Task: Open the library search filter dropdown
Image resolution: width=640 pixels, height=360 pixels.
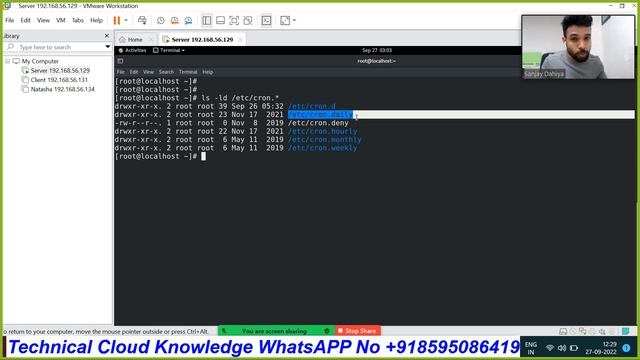Action: click(x=108, y=47)
